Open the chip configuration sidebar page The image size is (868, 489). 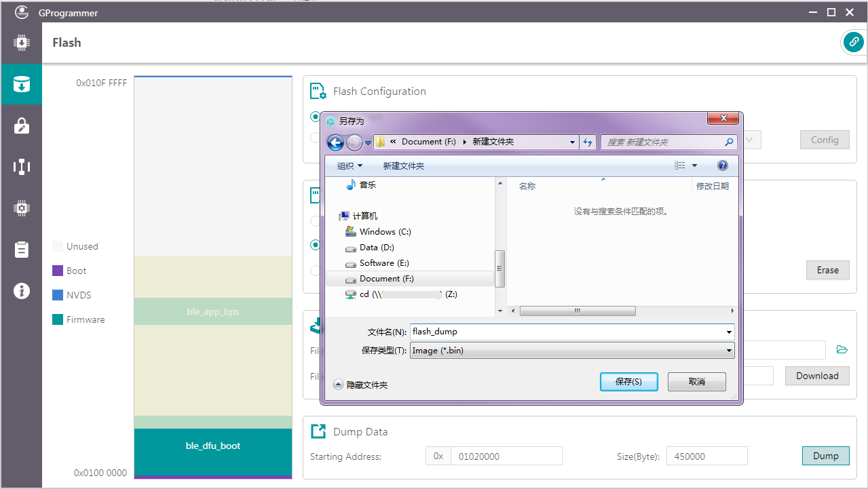(x=21, y=208)
